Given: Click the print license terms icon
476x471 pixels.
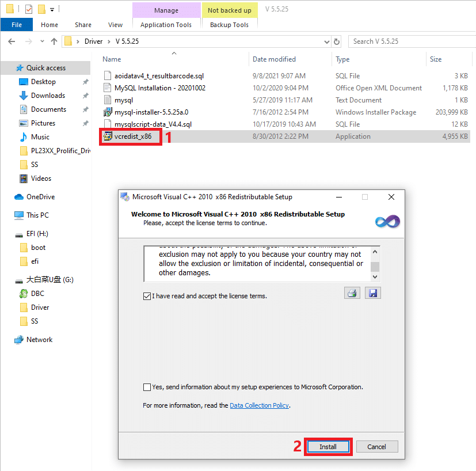Looking at the screenshot, I should [x=352, y=293].
